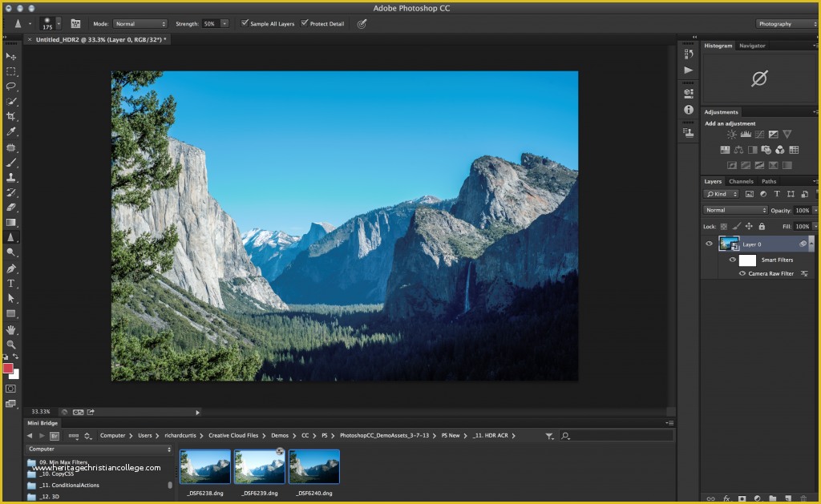This screenshot has height=504, width=821.
Task: Hide the Camera Raw Filter eye
Action: tap(742, 274)
